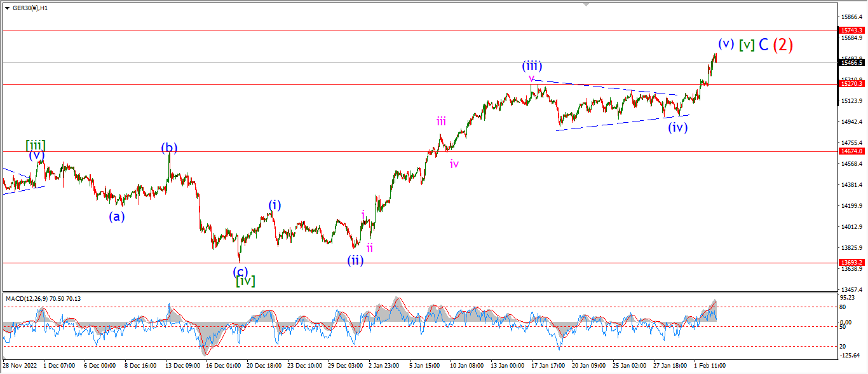The image size is (868, 374).
Task: Select the large blue C wave label
Action: point(764,45)
